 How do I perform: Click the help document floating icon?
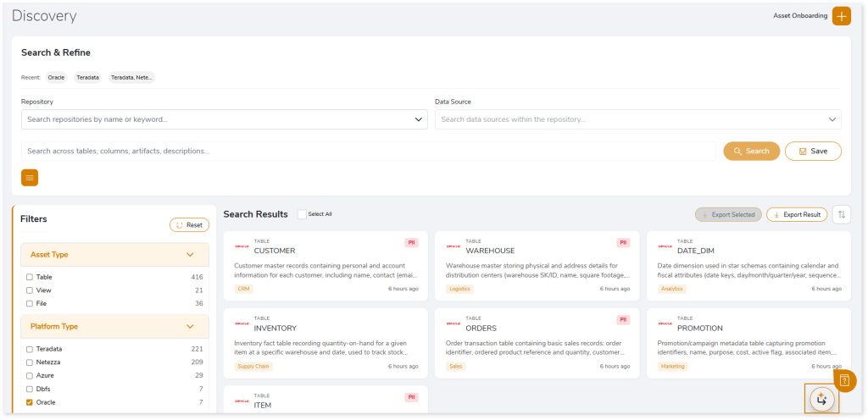pos(845,380)
